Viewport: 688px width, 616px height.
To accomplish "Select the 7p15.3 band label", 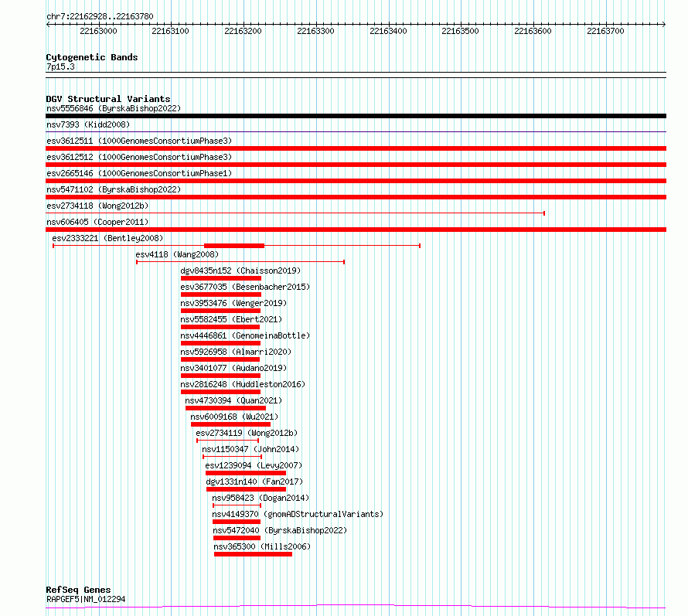I will point(60,66).
